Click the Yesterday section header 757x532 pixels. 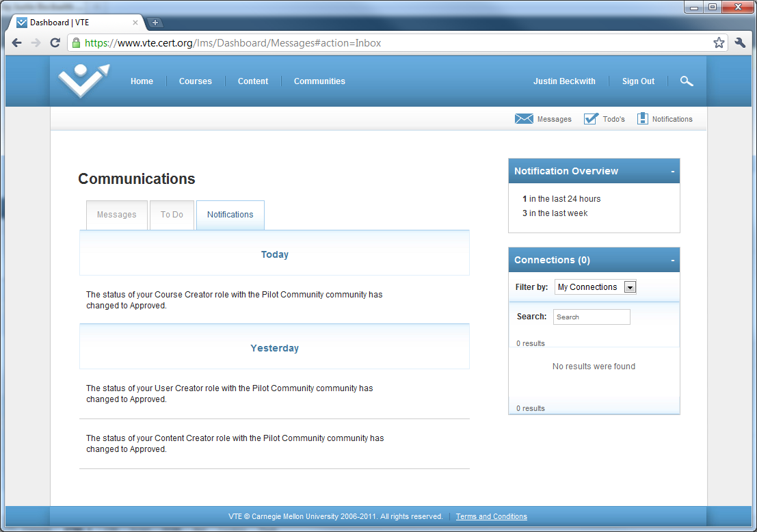point(275,347)
